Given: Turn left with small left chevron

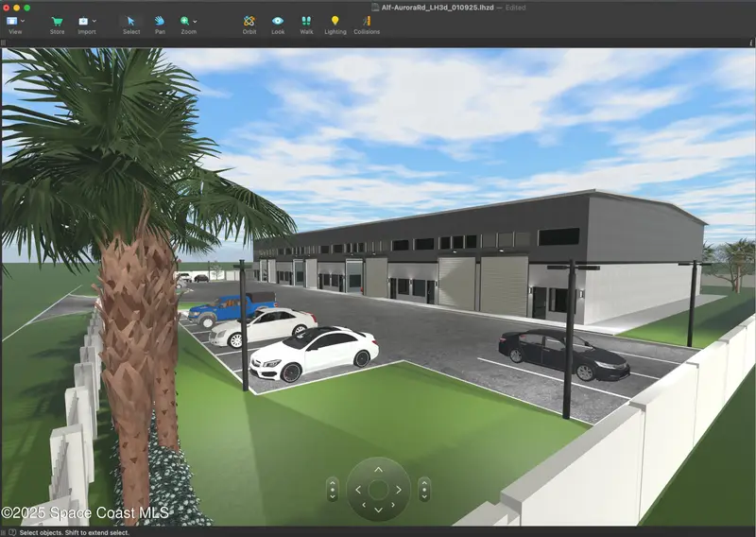Looking at the screenshot, I should tap(364, 505).
